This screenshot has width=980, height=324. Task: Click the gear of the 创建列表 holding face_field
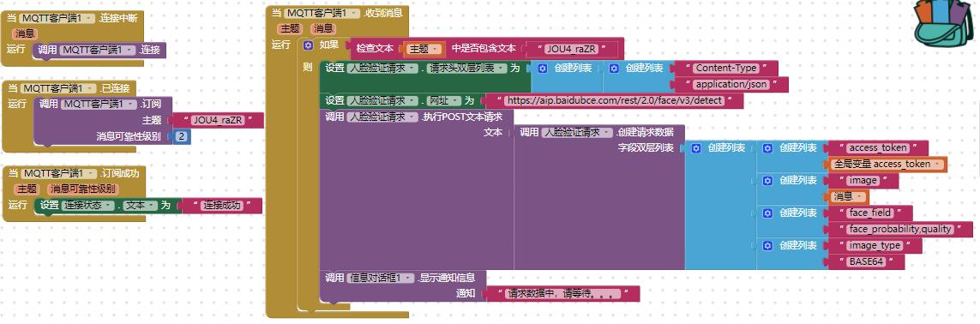point(768,213)
